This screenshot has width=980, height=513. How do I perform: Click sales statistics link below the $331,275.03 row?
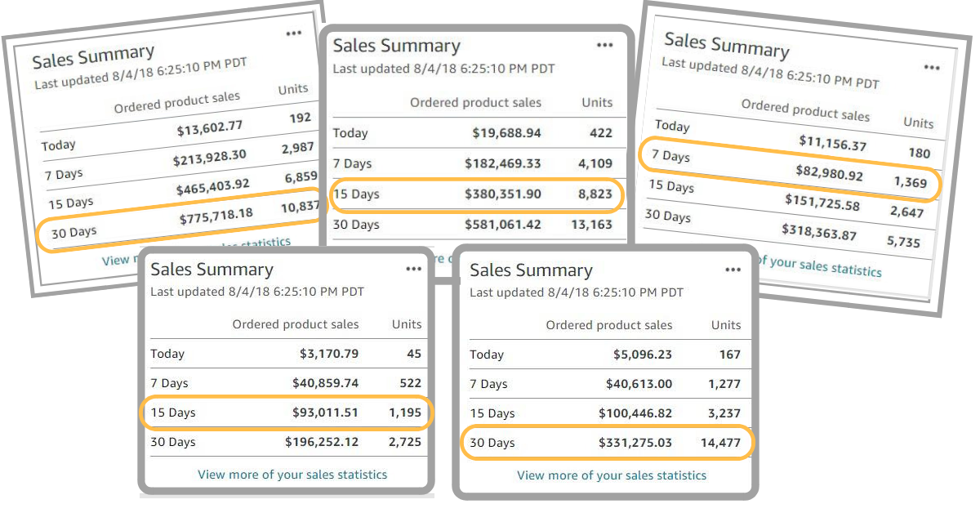(x=612, y=475)
